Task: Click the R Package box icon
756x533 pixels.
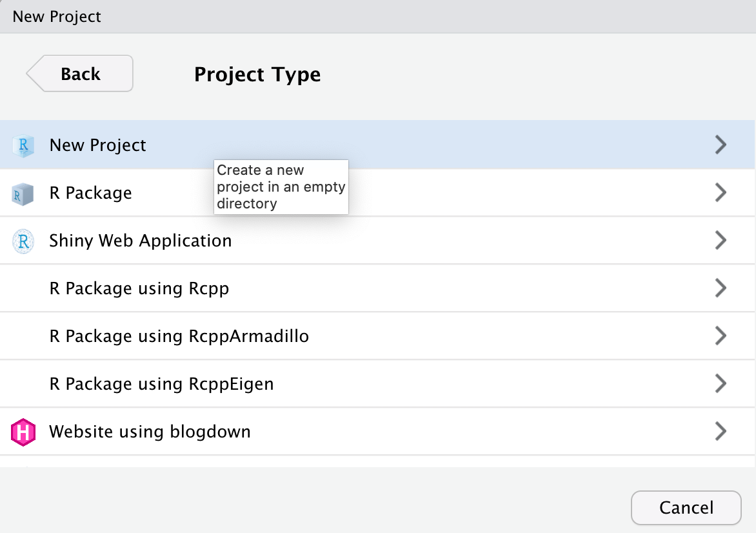Action: (23, 193)
